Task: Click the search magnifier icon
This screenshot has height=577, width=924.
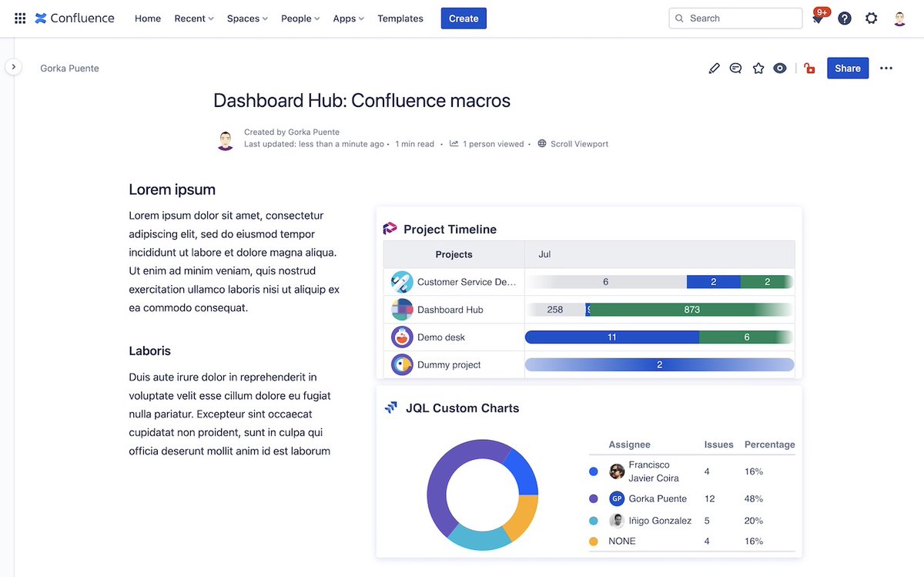Action: (x=679, y=18)
